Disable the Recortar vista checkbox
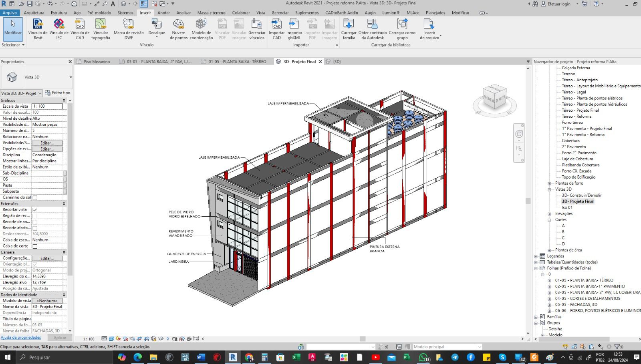641x364 pixels. coord(35,210)
